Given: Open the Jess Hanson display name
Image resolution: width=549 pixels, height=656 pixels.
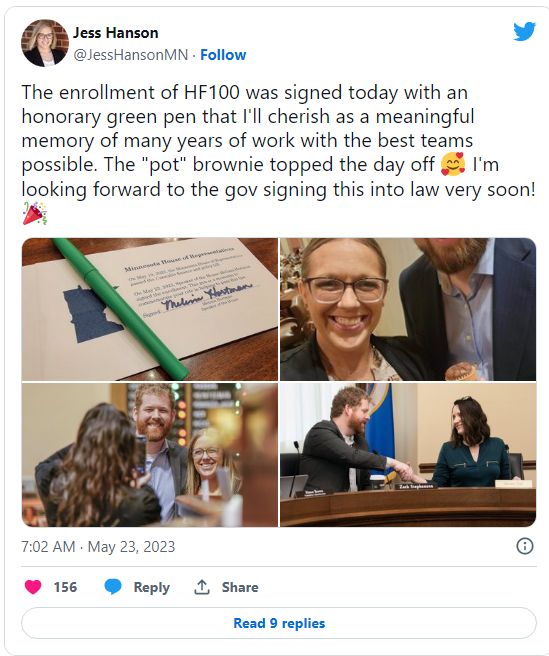Looking at the screenshot, I should coord(115,33).
